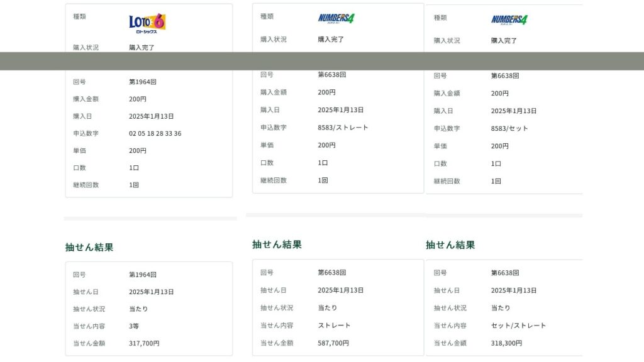The image size is (644, 362).
Task: Click the 3等 prize rank value
Action: coord(134,326)
